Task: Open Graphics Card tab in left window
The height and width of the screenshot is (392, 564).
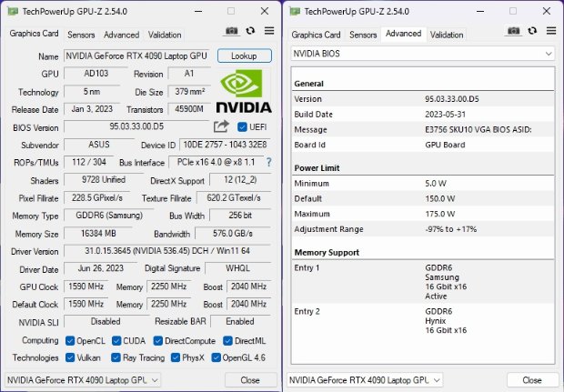Action: point(34,34)
